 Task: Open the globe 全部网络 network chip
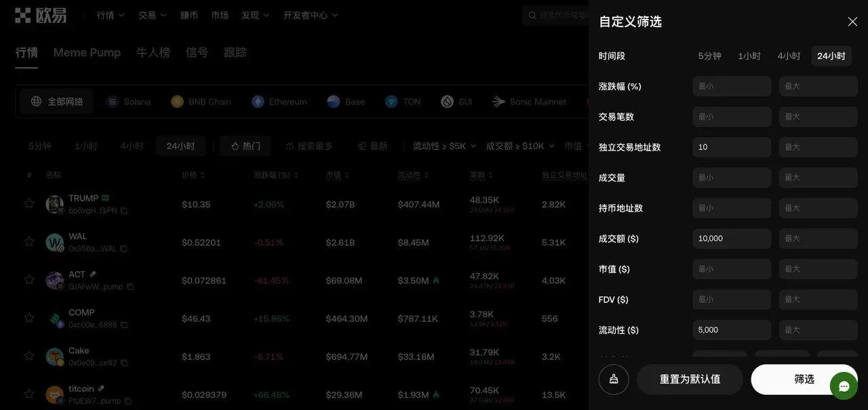click(57, 102)
